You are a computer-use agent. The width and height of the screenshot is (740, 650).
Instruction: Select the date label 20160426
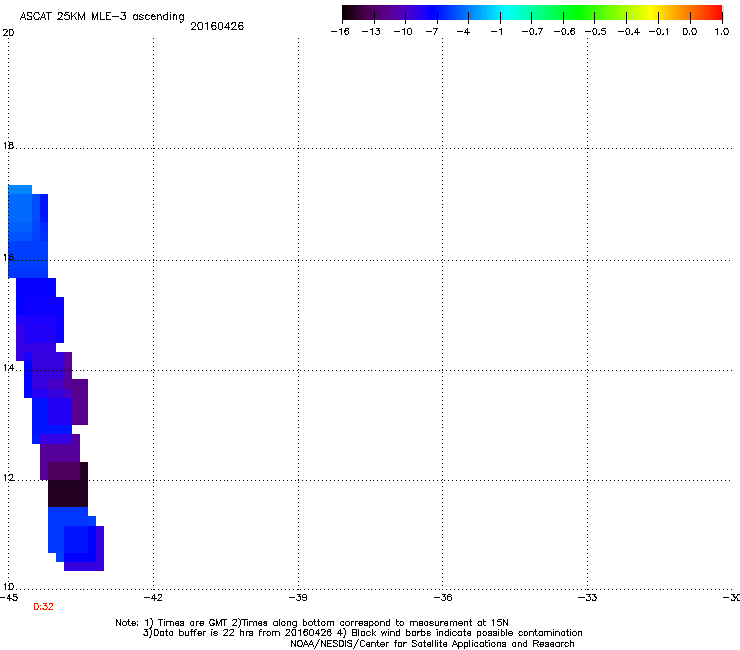[217, 26]
